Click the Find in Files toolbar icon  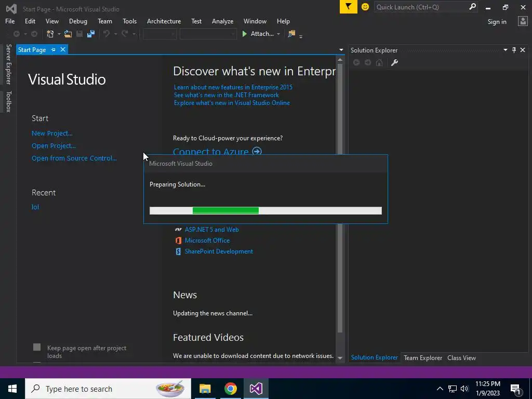[x=291, y=34]
